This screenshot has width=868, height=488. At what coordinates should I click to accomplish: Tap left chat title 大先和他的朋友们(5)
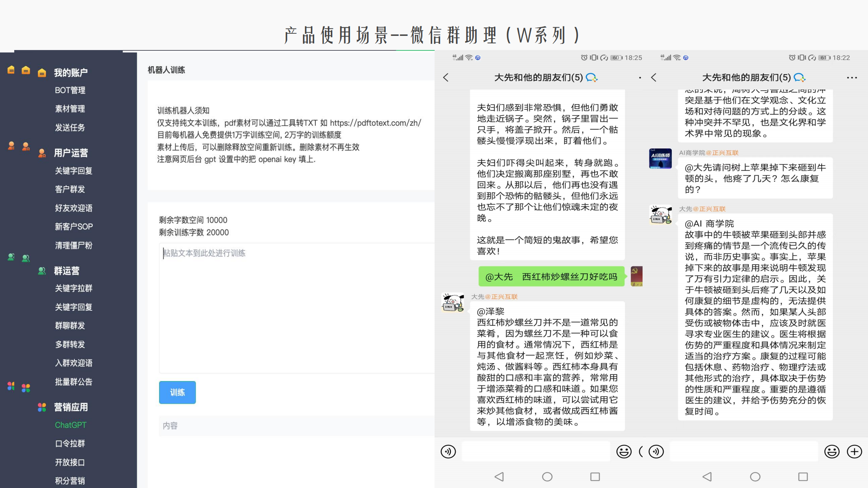539,78
